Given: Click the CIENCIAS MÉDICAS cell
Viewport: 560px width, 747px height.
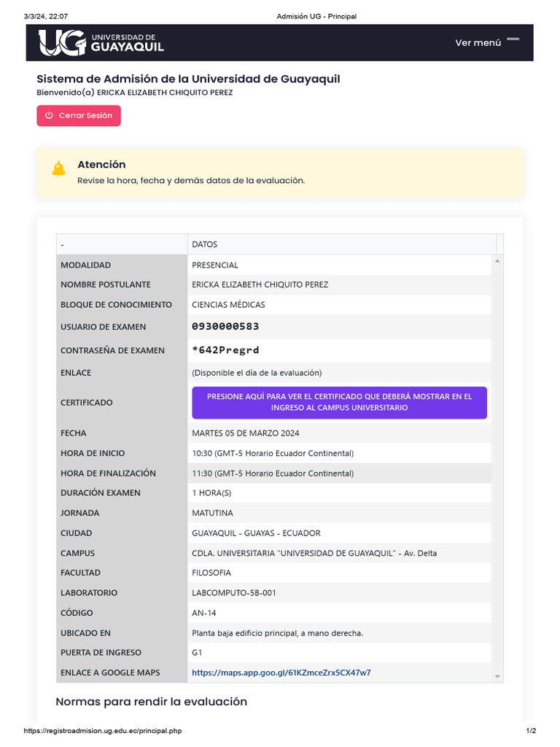Looking at the screenshot, I should pos(228,304).
